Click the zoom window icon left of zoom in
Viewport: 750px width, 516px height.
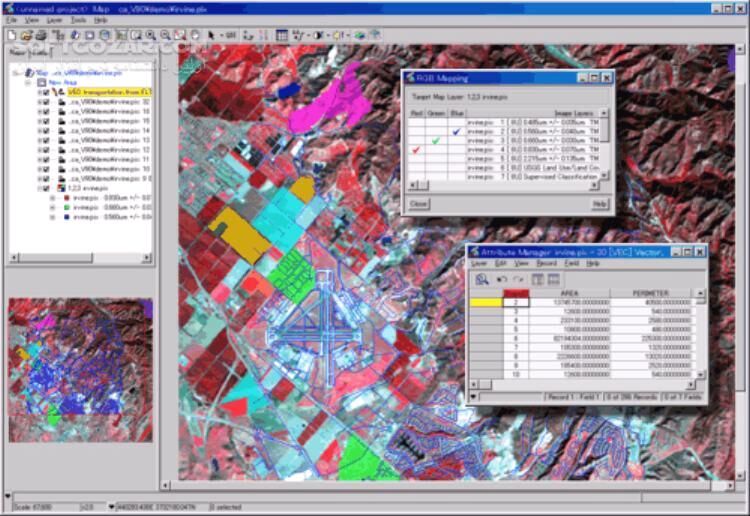coord(136,35)
